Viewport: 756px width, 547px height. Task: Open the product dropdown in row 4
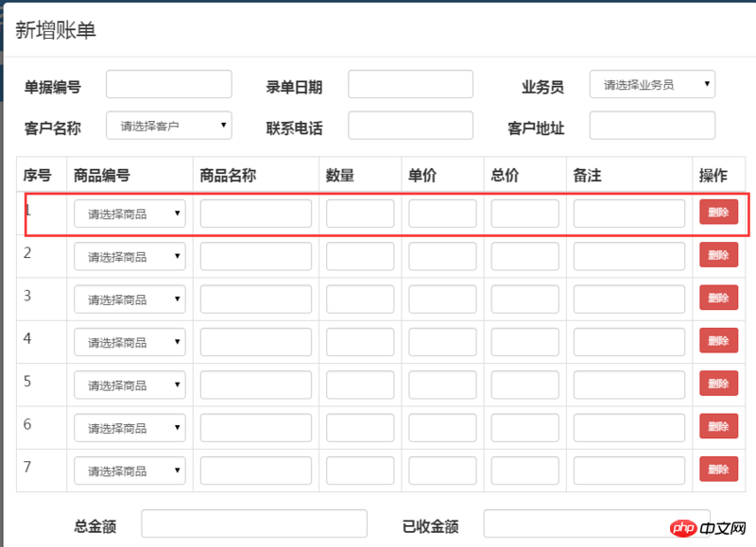[x=129, y=342]
